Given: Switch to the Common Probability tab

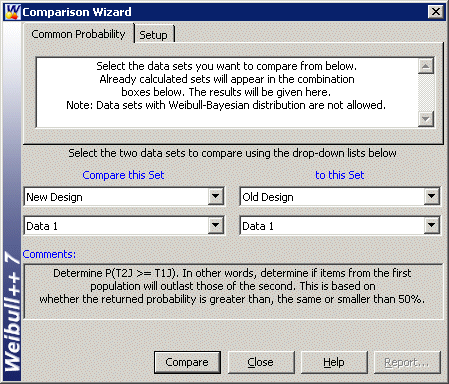Looking at the screenshot, I should click(78, 34).
